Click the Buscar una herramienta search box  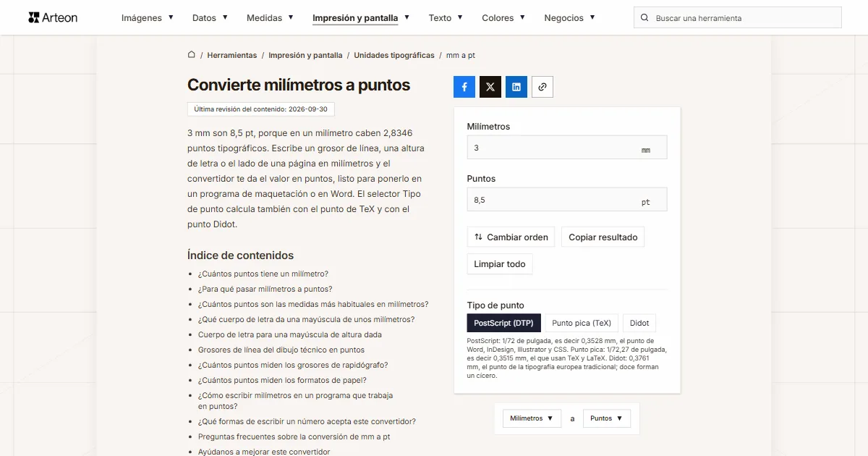pyautogui.click(x=738, y=18)
